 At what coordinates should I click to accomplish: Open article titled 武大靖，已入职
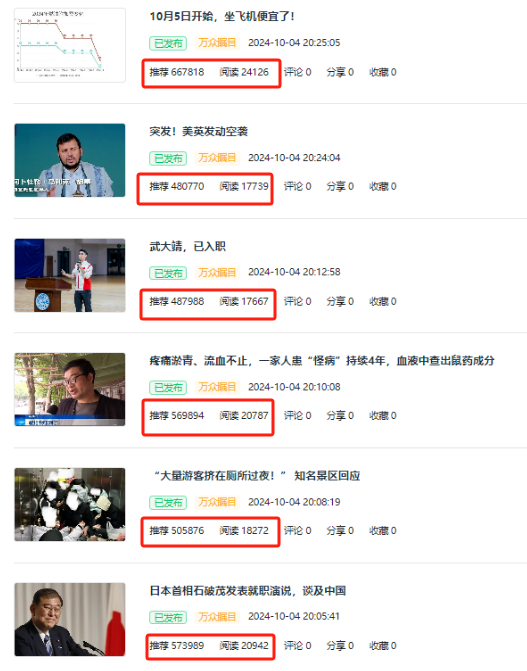click(188, 246)
